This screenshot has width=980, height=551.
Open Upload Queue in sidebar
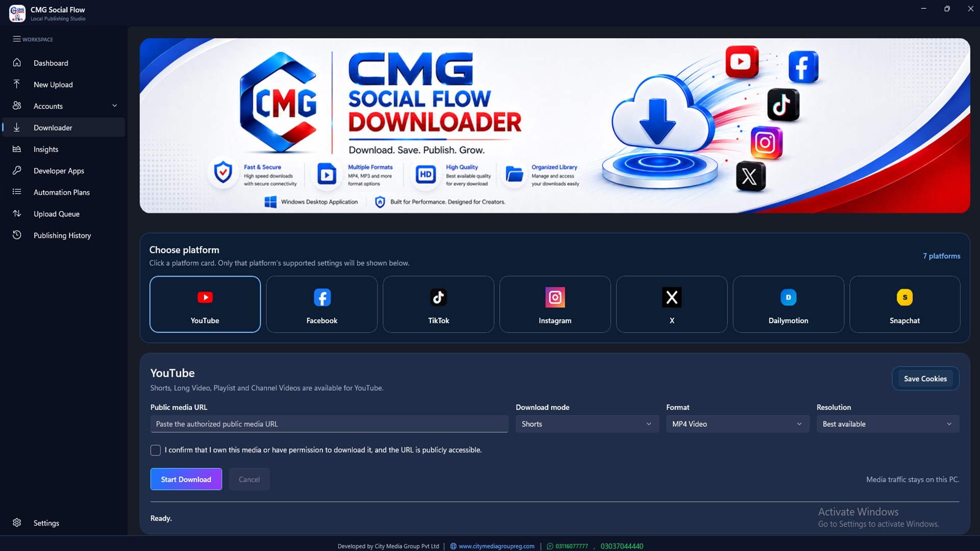pos(64,214)
